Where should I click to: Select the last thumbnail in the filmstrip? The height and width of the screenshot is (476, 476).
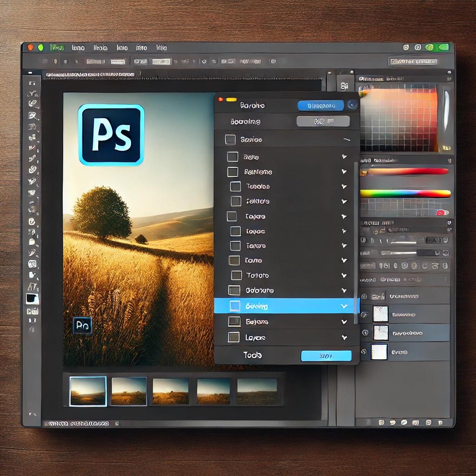[x=257, y=391]
